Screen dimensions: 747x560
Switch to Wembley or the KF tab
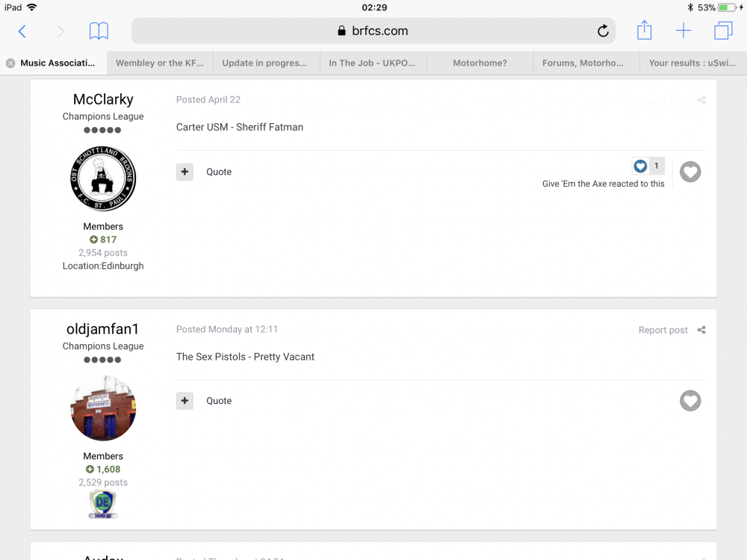click(160, 63)
